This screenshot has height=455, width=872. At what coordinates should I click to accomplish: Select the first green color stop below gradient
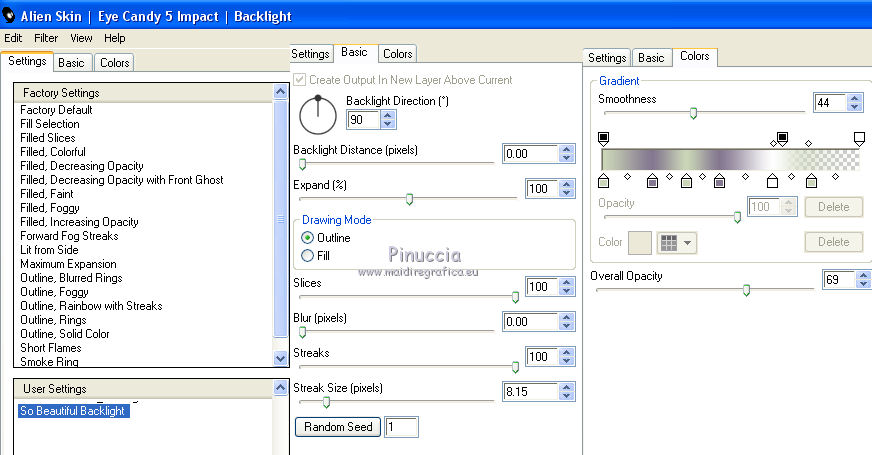[603, 181]
